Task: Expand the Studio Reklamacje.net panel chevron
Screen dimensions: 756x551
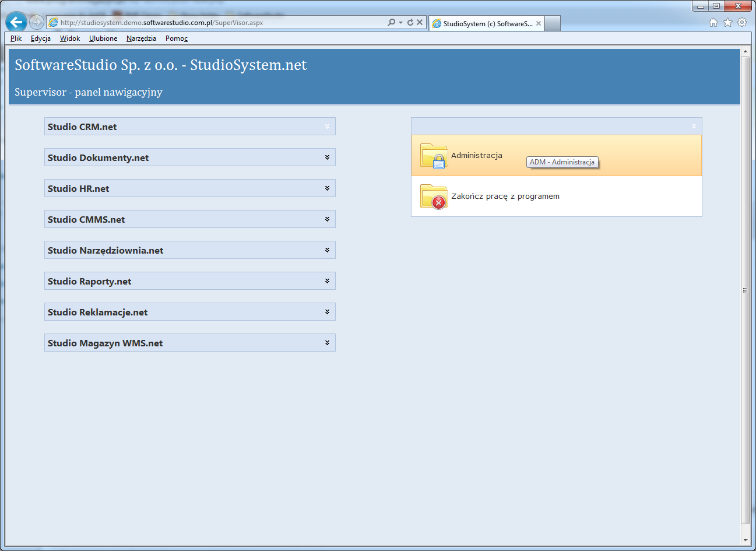Action: point(327,312)
